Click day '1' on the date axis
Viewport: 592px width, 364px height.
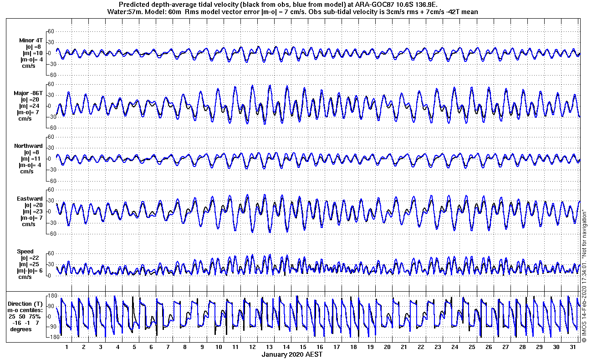(67, 347)
